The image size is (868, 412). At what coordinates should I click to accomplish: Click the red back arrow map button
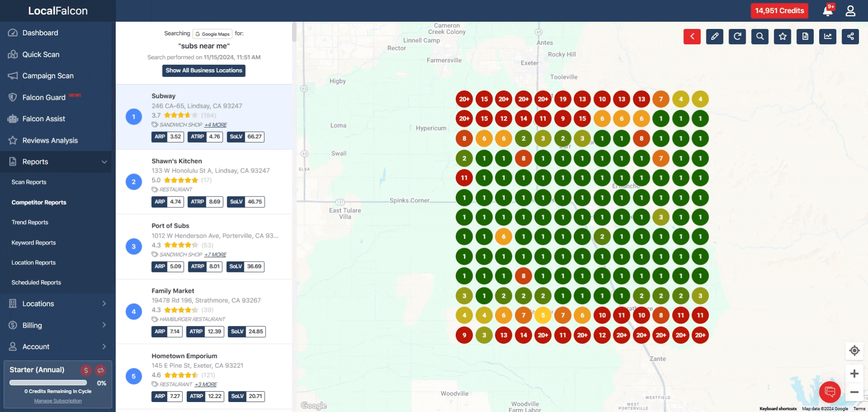[692, 37]
